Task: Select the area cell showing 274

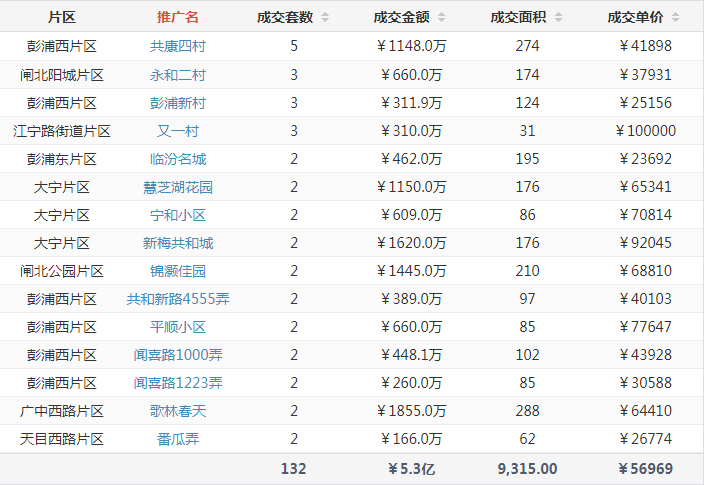Action: point(528,46)
